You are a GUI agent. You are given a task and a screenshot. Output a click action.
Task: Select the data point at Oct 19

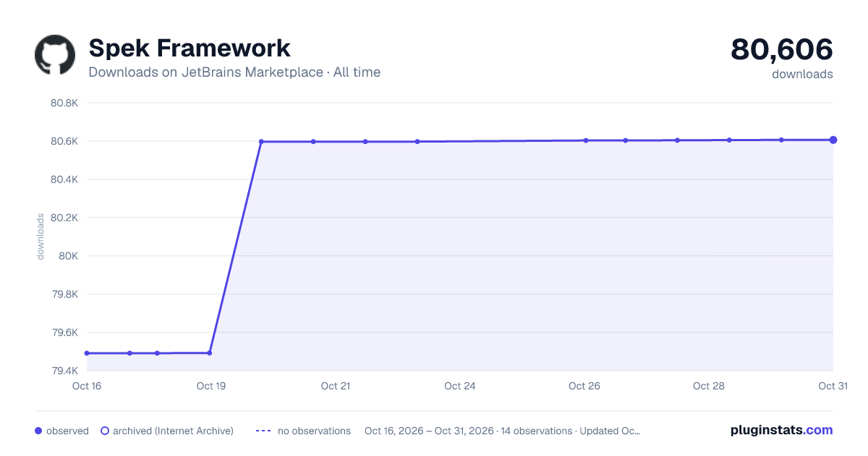point(210,352)
